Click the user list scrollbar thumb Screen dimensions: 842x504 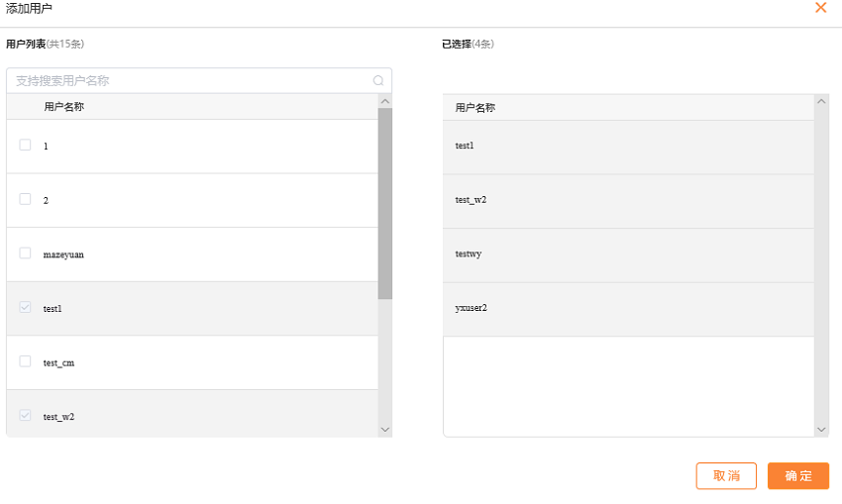pos(385,203)
